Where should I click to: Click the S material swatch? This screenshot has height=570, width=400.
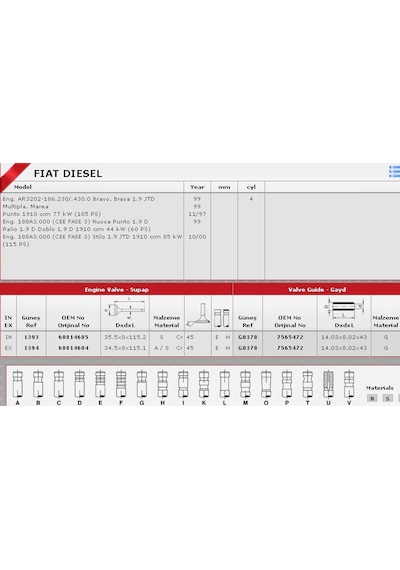pyautogui.click(x=388, y=398)
